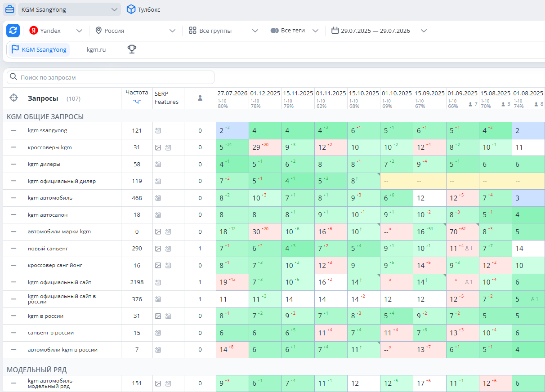The image size is (545, 392).
Task: Toggle the dash selector for саньенг в россии row
Action: [x=13, y=333]
